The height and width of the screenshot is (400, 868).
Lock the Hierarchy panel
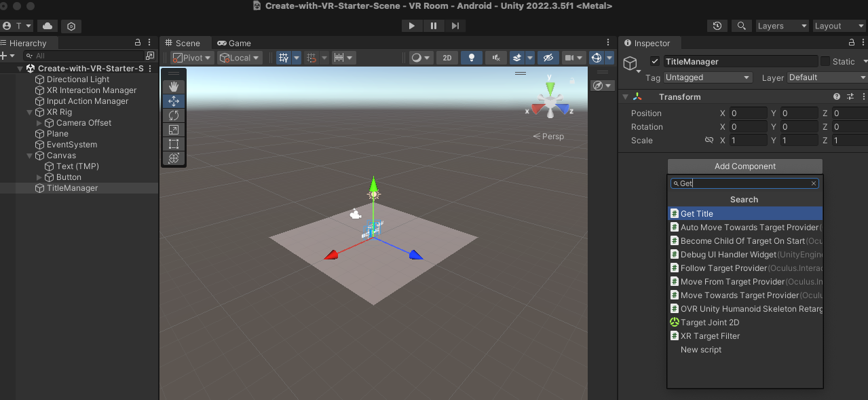coord(138,43)
